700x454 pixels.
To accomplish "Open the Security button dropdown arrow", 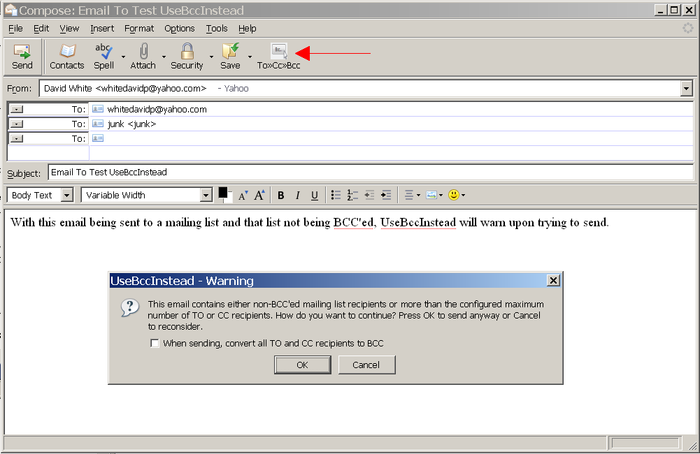I will [211, 57].
